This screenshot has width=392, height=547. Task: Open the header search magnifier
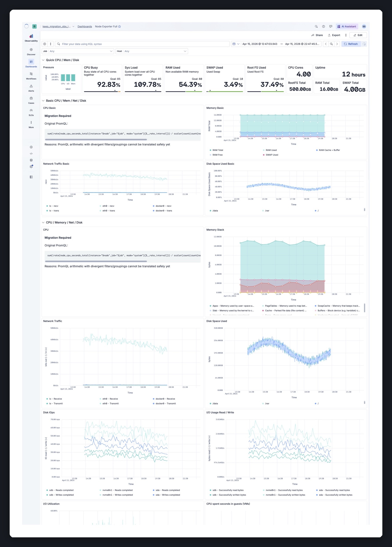316,27
